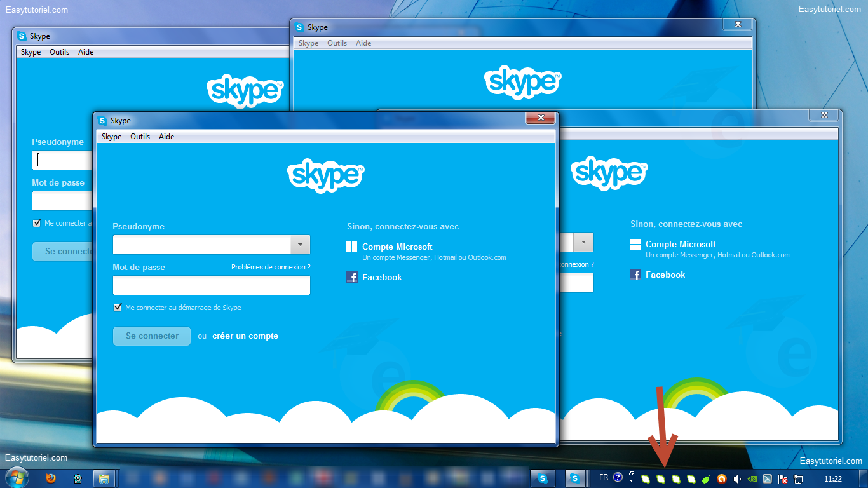
Task: Click 'créer un compte' link in front window
Action: 245,335
